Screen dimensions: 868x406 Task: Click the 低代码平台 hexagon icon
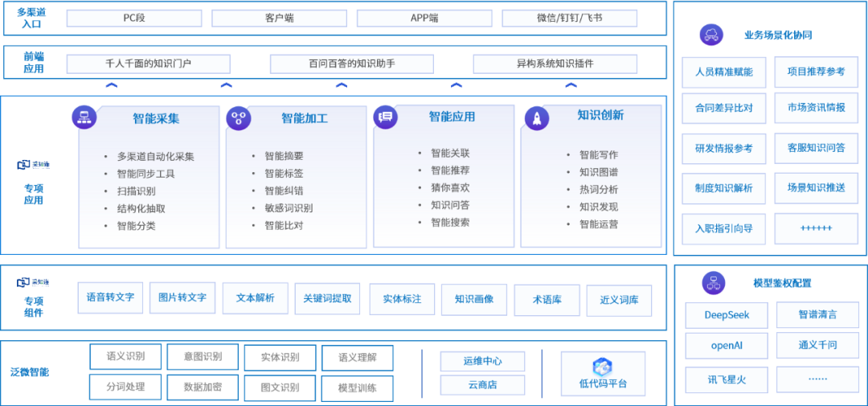(602, 367)
